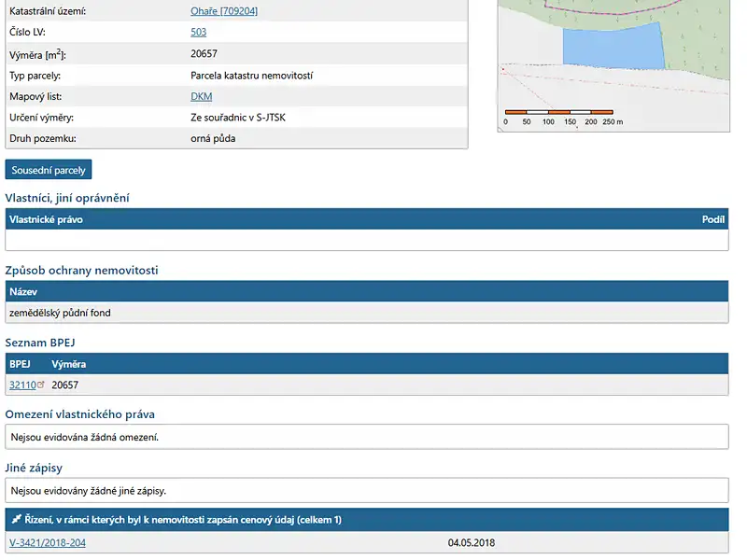
Task: Click the 'BPEJ' column header
Action: [20, 364]
